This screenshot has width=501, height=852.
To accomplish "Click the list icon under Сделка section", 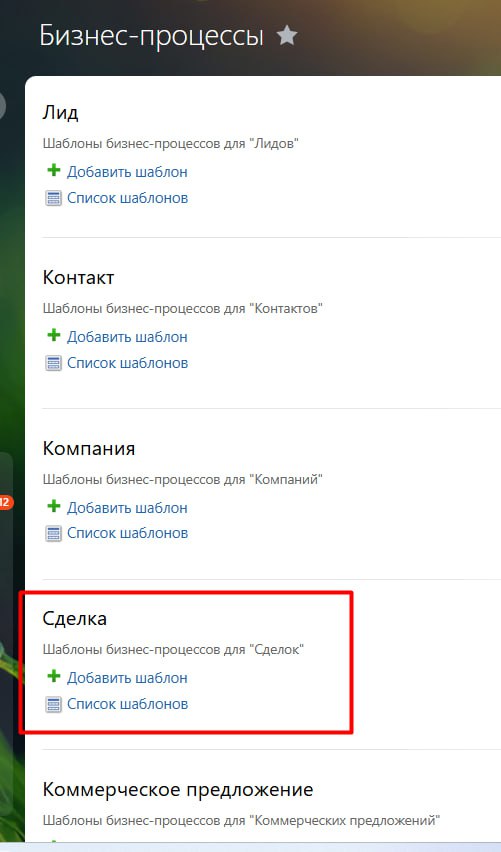I will [53, 704].
